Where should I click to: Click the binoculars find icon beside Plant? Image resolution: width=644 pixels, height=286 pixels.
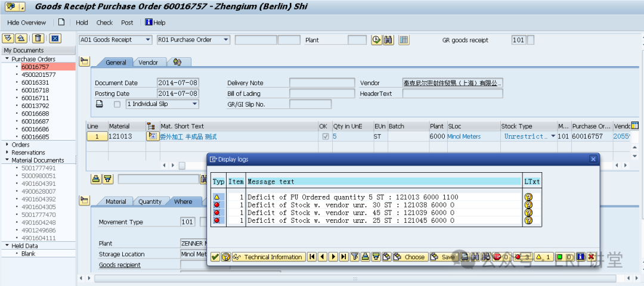(x=388, y=40)
